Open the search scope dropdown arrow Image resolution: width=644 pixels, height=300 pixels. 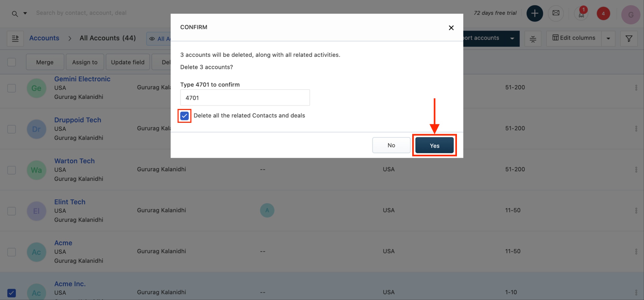[x=25, y=13]
